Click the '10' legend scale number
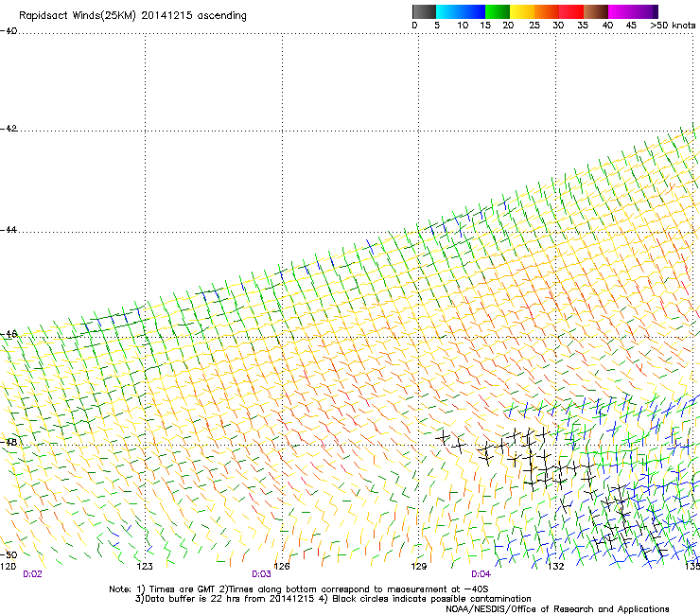The width and height of the screenshot is (700, 615). [x=463, y=26]
